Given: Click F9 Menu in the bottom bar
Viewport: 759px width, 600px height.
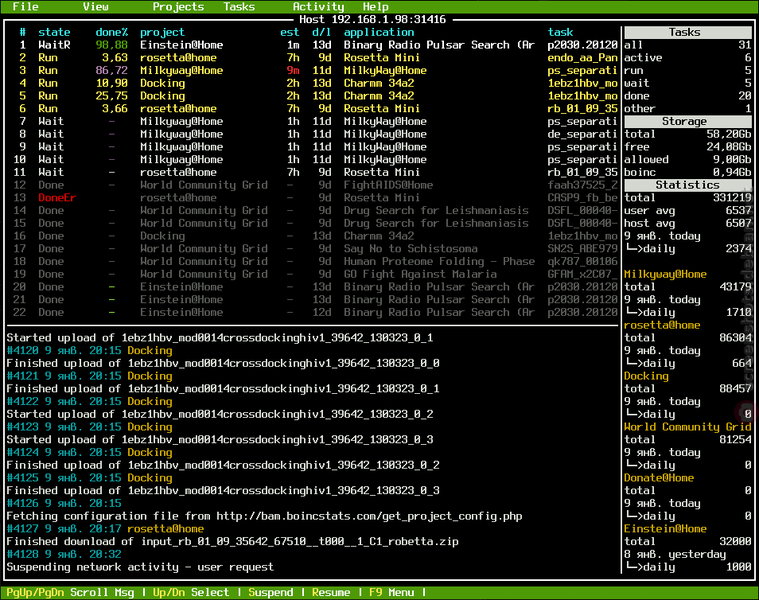Looking at the screenshot, I should (x=391, y=592).
